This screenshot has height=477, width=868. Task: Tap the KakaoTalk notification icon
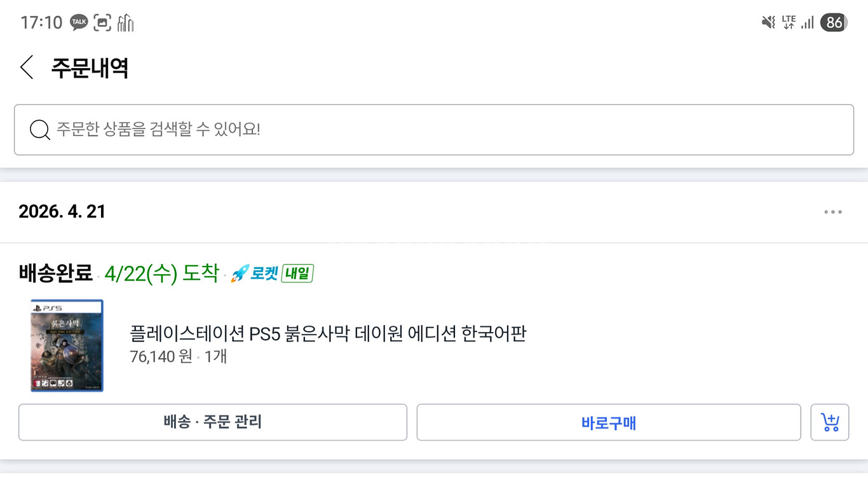[79, 23]
